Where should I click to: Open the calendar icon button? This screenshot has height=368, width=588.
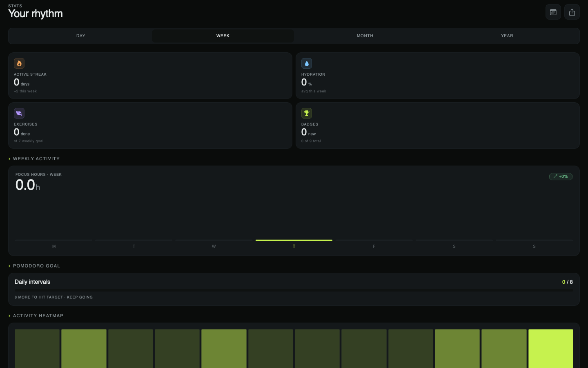click(553, 12)
